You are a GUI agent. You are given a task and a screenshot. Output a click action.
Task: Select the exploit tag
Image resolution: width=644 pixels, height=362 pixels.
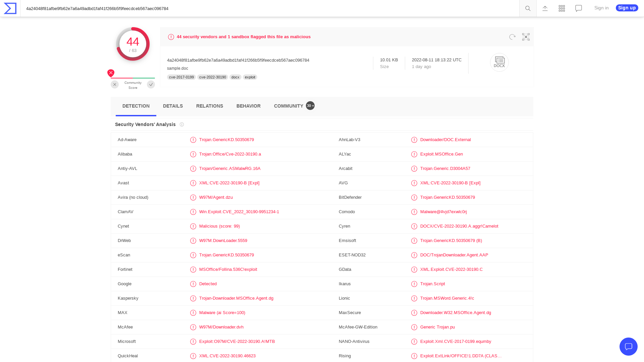click(x=250, y=77)
